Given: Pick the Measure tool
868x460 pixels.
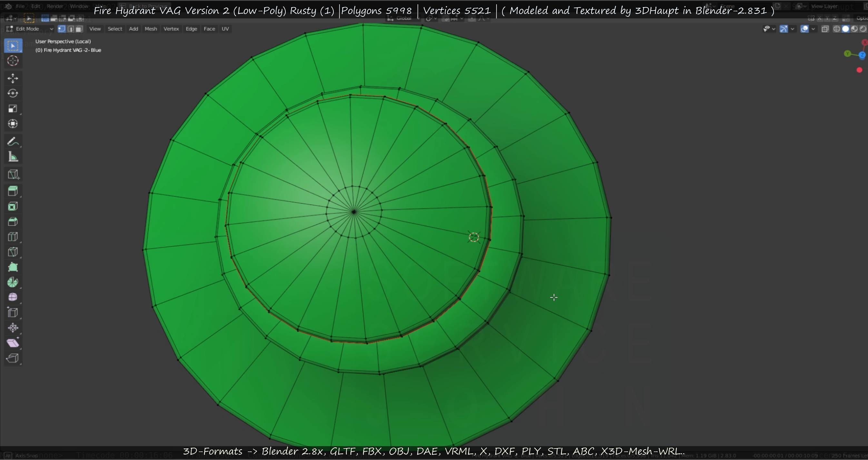Looking at the screenshot, I should click(13, 157).
